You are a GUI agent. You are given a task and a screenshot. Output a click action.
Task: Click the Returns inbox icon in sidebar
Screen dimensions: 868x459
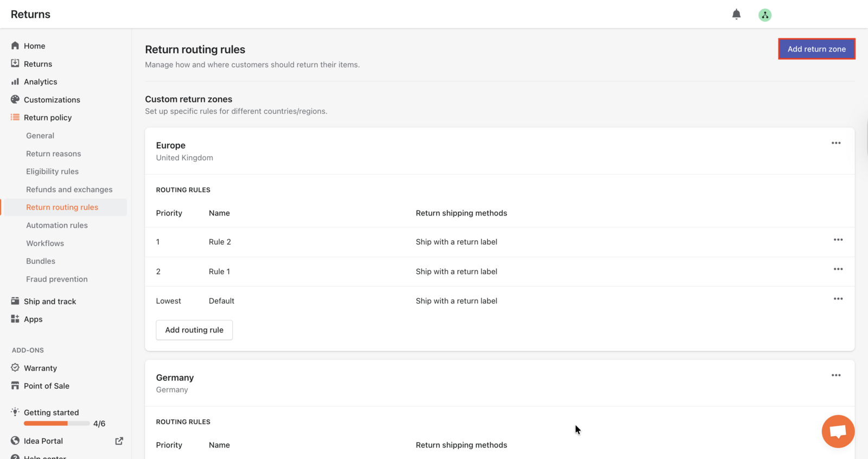[x=15, y=63]
